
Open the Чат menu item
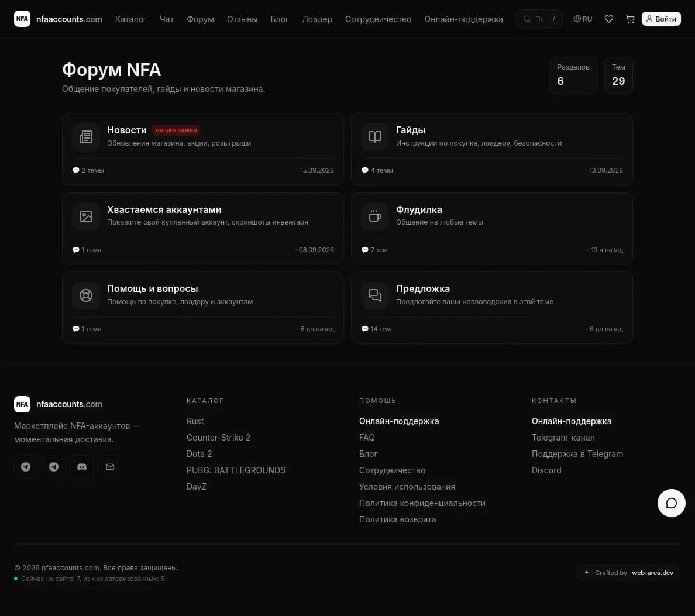point(167,19)
